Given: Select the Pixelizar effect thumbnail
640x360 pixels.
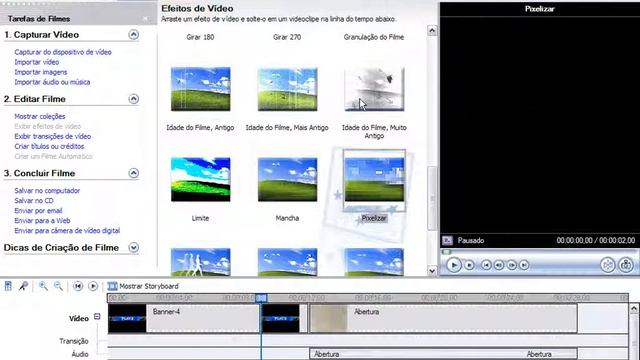Looking at the screenshot, I should (374, 180).
